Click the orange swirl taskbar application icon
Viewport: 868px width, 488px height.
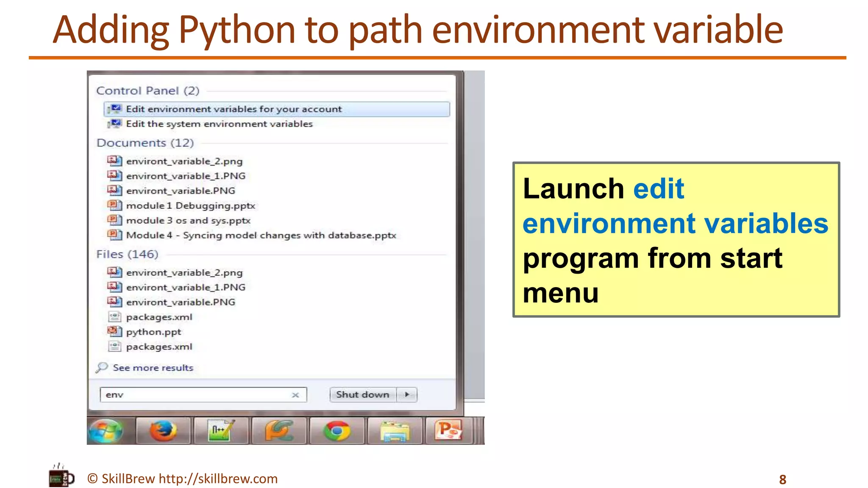click(279, 431)
